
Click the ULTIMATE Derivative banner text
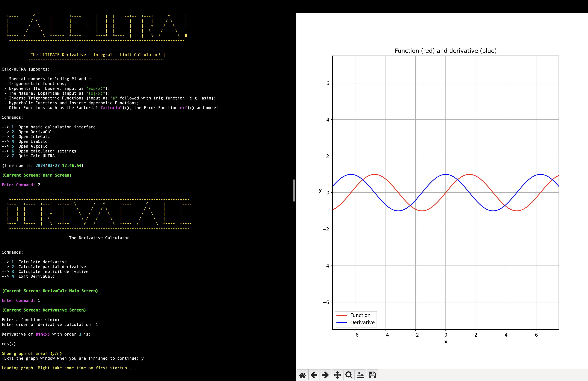click(x=96, y=55)
